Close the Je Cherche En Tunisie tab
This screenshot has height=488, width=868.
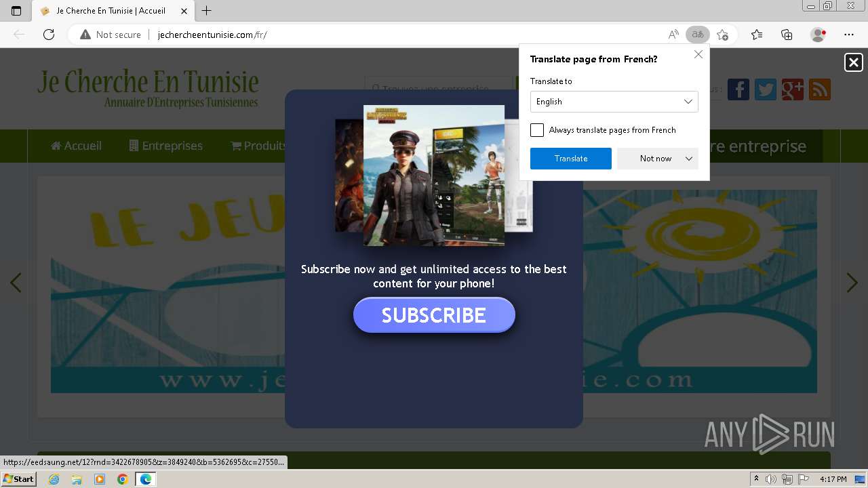[x=184, y=11]
